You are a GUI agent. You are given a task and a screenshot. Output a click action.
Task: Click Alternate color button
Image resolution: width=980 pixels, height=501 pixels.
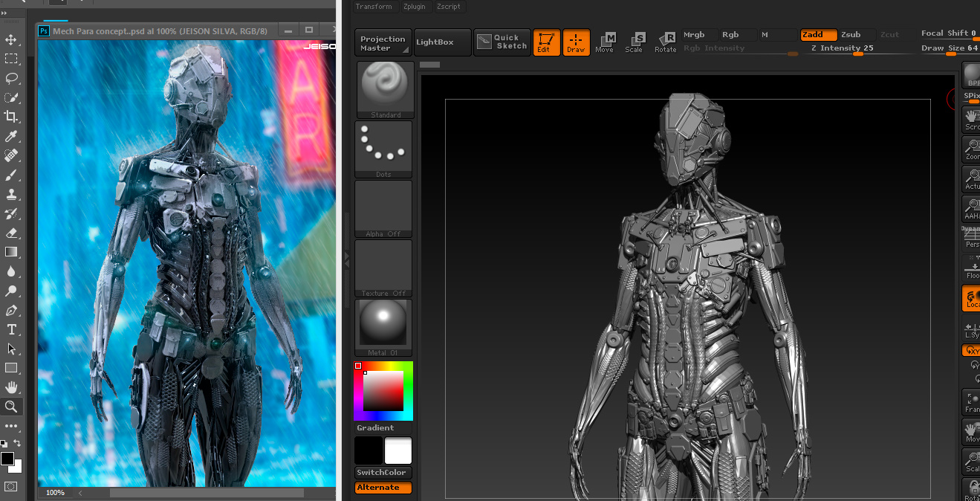tap(383, 488)
